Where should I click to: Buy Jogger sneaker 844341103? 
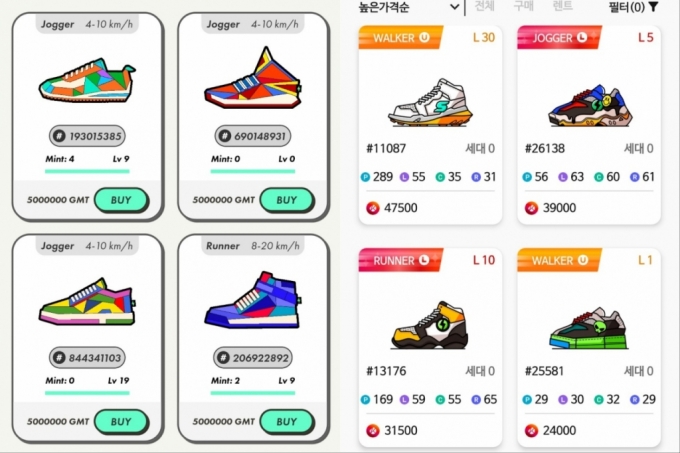121,421
